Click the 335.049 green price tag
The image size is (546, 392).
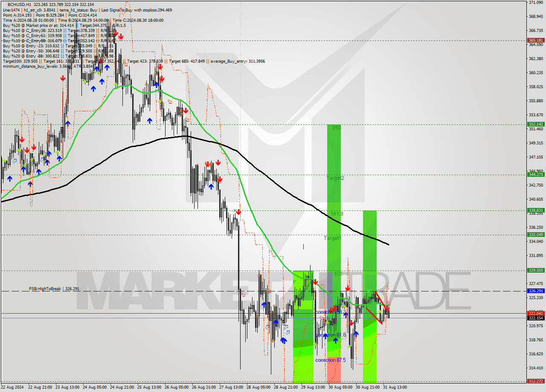[535, 234]
